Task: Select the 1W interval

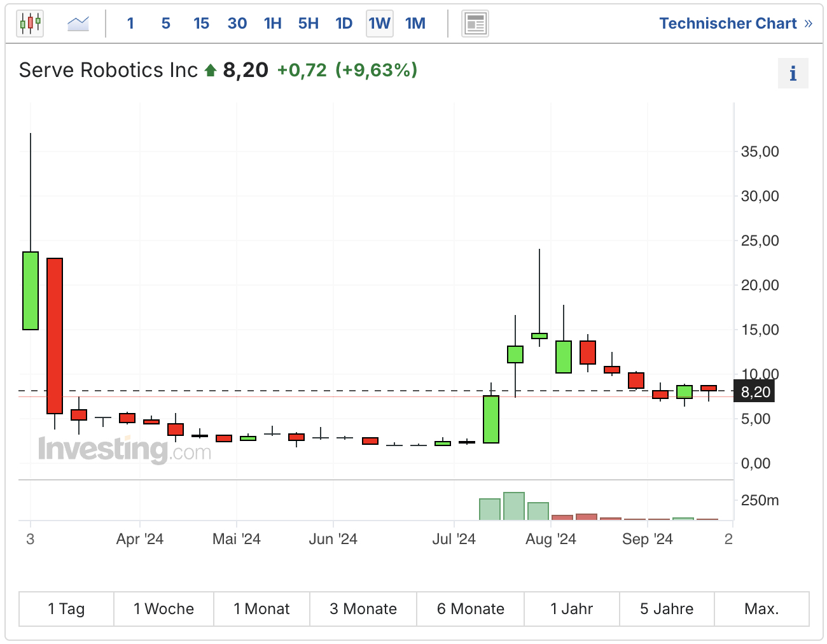Action: 380,24
